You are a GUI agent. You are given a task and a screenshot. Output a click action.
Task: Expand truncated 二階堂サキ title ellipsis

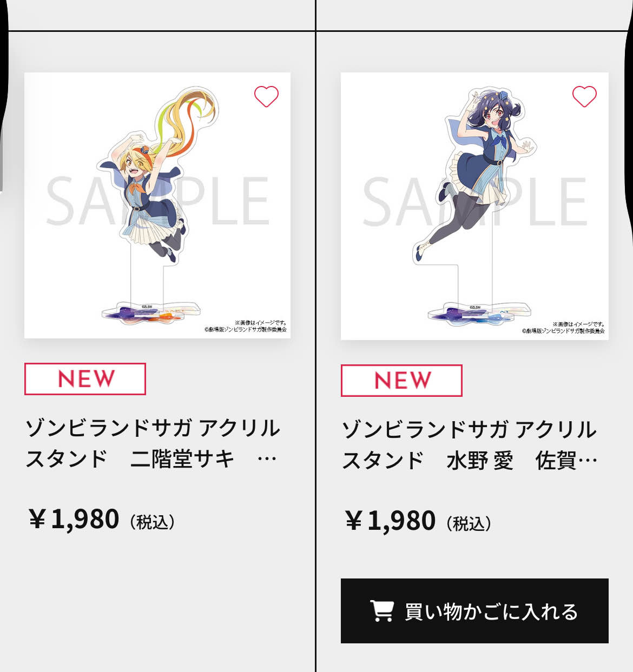(267, 460)
